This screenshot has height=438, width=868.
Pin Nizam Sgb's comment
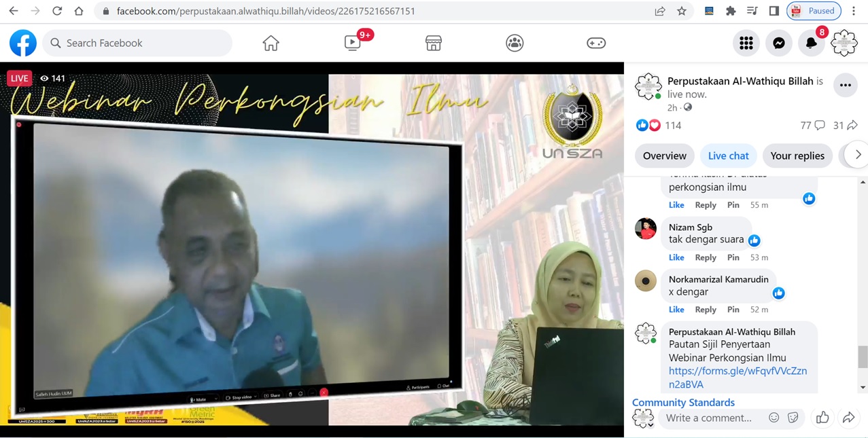click(x=733, y=257)
